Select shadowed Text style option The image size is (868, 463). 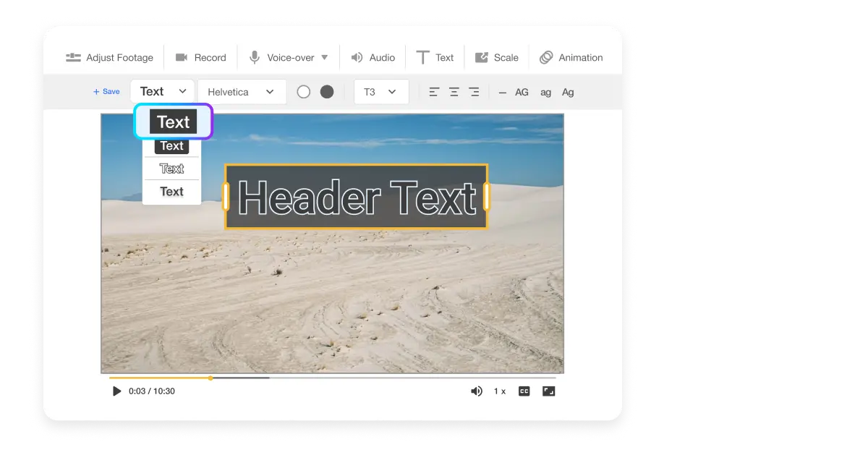pyautogui.click(x=171, y=192)
